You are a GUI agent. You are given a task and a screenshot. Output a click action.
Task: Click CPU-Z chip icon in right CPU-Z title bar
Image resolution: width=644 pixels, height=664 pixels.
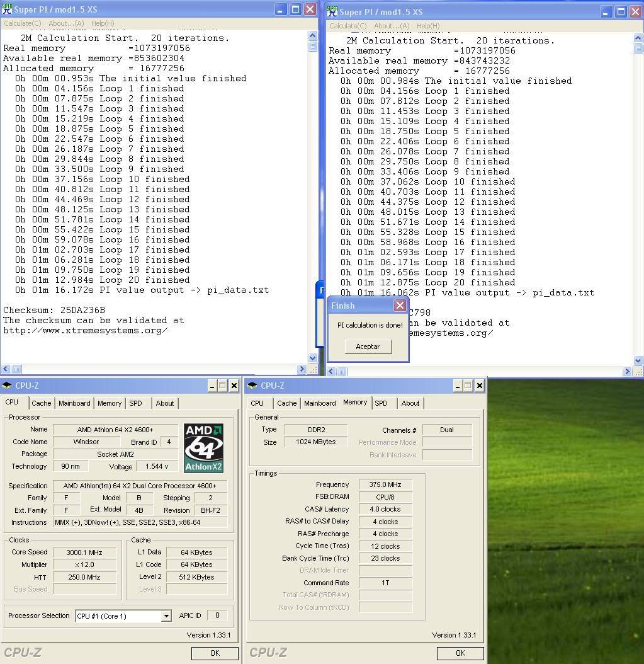252,386
